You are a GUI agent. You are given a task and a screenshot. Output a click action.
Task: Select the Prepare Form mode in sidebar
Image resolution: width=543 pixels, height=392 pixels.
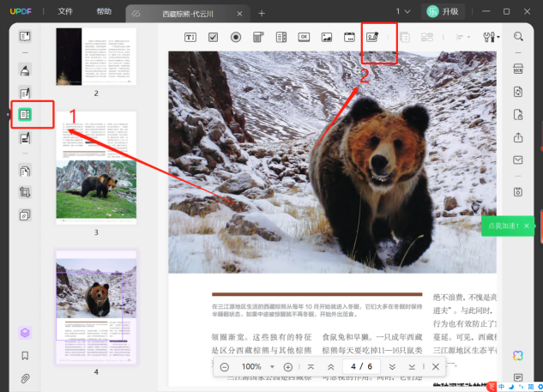[x=25, y=115]
